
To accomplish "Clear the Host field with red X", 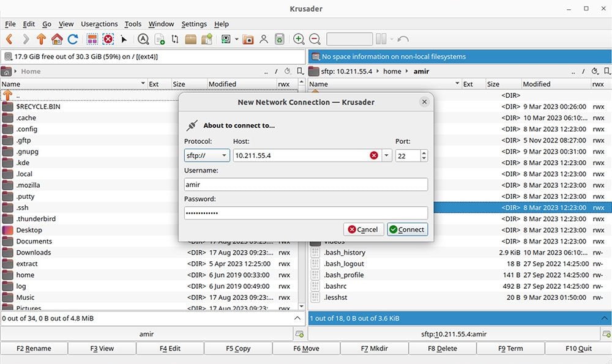I will point(374,155).
